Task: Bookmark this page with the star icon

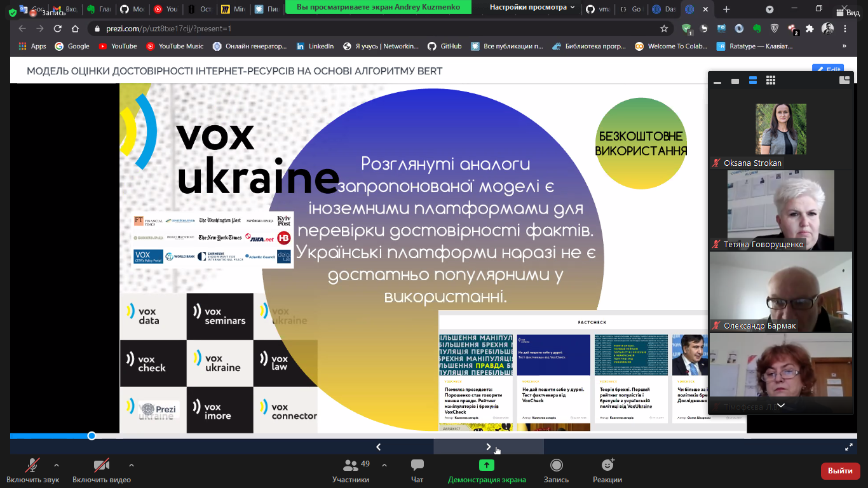Action: click(x=664, y=29)
